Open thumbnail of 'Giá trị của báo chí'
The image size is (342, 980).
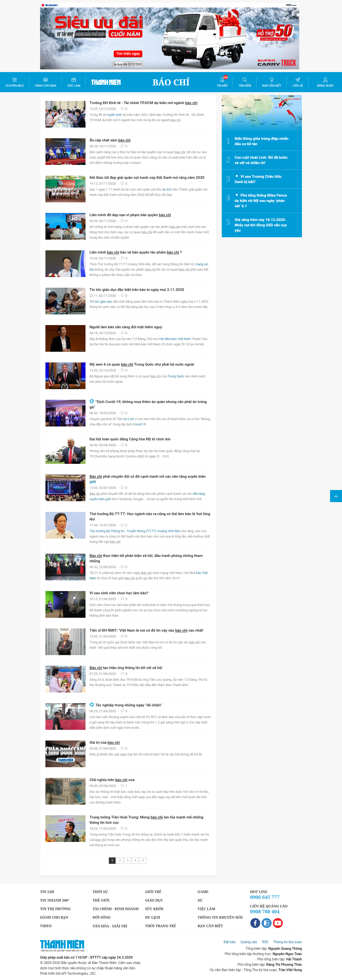pos(66,754)
